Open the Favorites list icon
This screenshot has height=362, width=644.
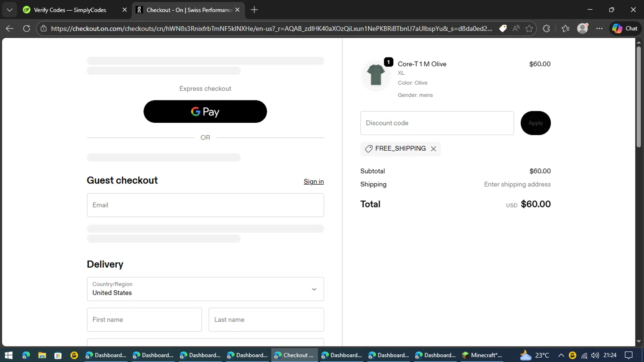[565, 28]
